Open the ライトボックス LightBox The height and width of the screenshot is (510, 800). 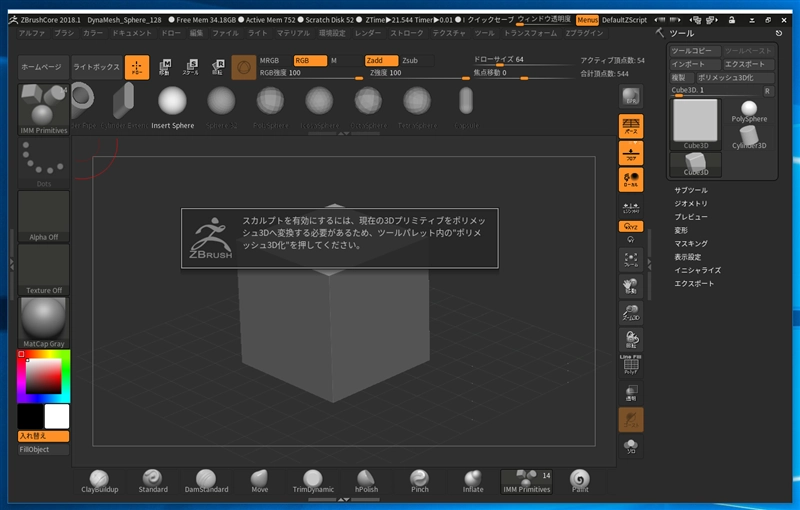click(96, 67)
